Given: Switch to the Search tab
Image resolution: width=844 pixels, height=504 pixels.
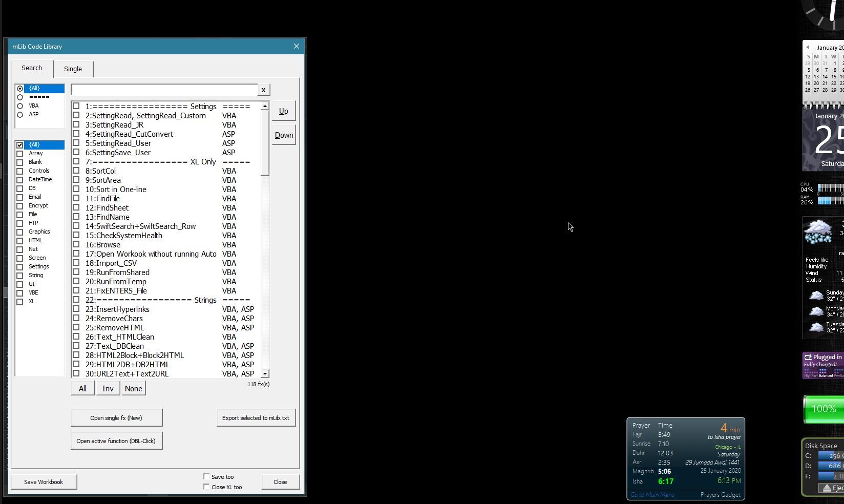Looking at the screenshot, I should [32, 68].
